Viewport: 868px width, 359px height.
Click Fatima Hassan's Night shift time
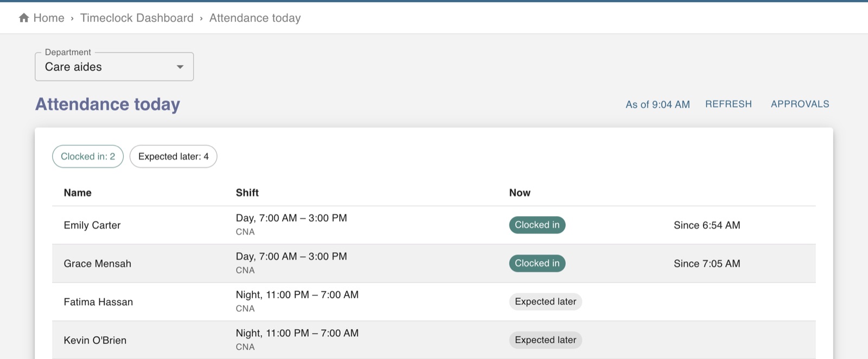tap(297, 295)
